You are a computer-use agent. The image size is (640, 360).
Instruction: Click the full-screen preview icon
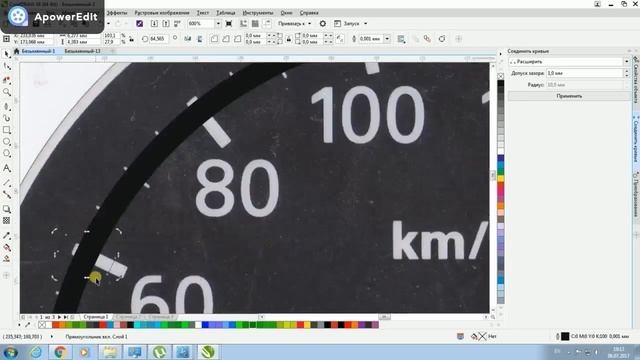click(229, 24)
